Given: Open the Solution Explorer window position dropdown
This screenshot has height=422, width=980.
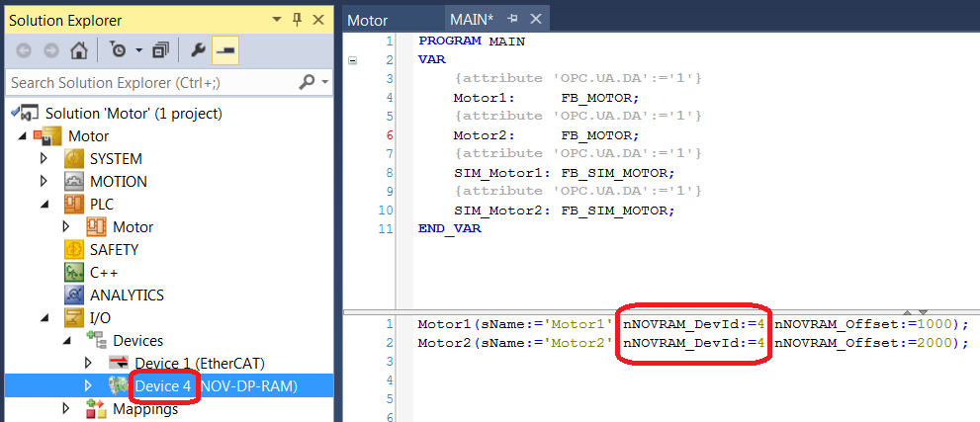Looking at the screenshot, I should [x=278, y=20].
